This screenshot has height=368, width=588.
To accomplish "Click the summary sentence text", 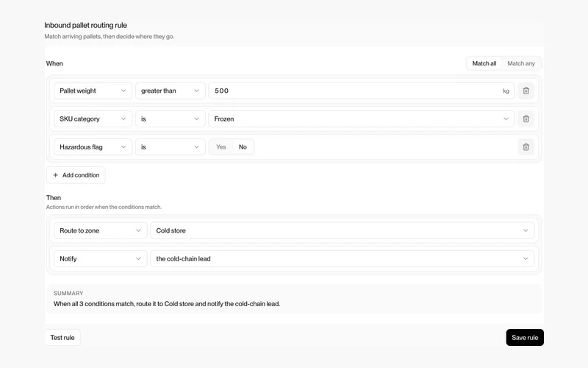I will tap(167, 304).
